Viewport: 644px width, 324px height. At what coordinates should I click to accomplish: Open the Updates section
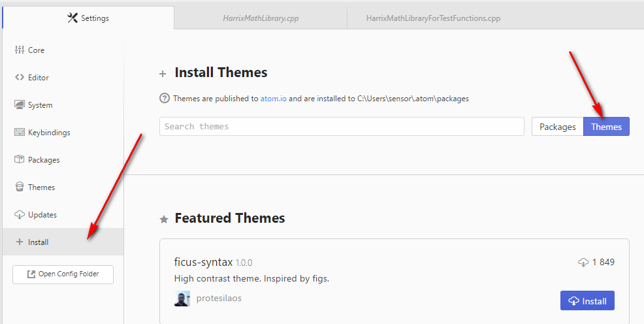tap(63, 215)
